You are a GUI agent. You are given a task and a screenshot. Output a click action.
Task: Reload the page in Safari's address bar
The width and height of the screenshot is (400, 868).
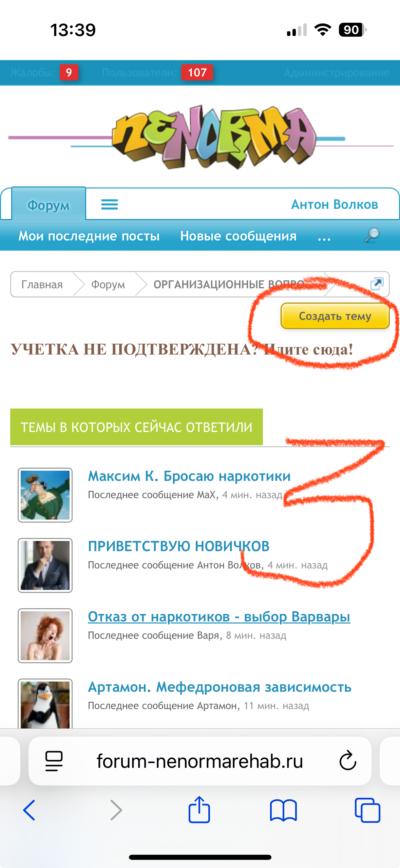348,761
